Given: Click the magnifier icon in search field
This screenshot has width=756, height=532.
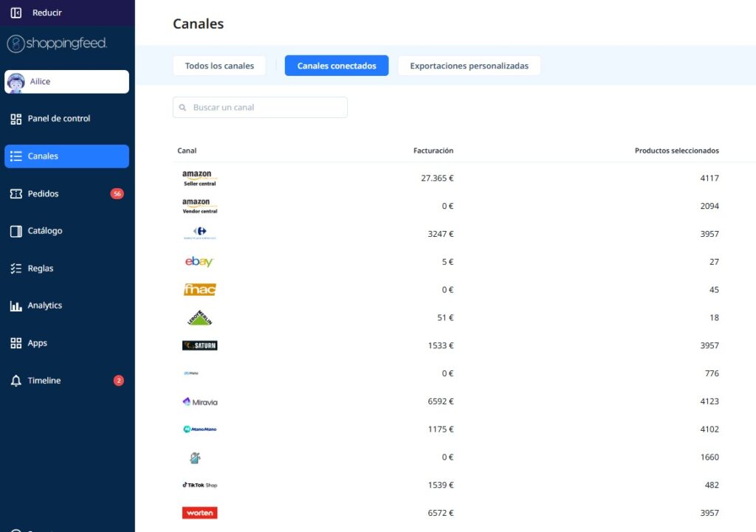Looking at the screenshot, I should tap(183, 108).
